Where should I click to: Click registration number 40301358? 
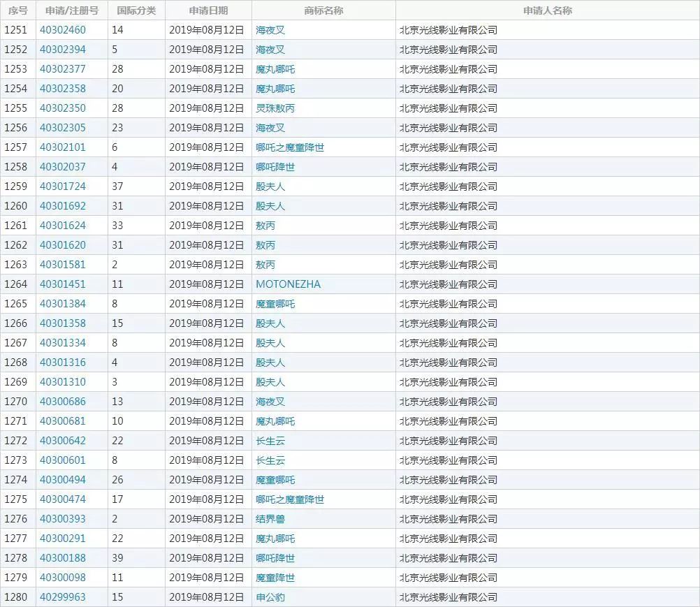pyautogui.click(x=62, y=323)
